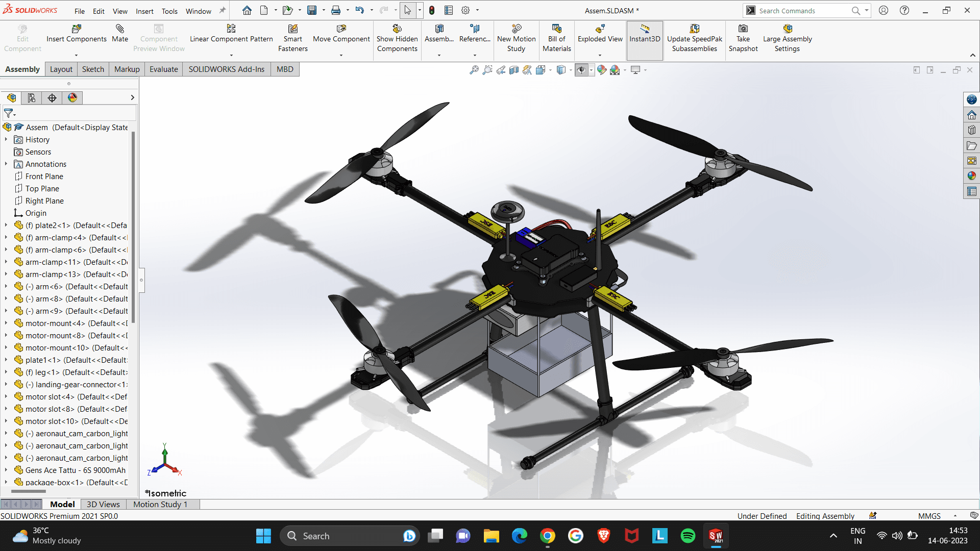Open the Welcome home icon in title toolbar

[247, 10]
